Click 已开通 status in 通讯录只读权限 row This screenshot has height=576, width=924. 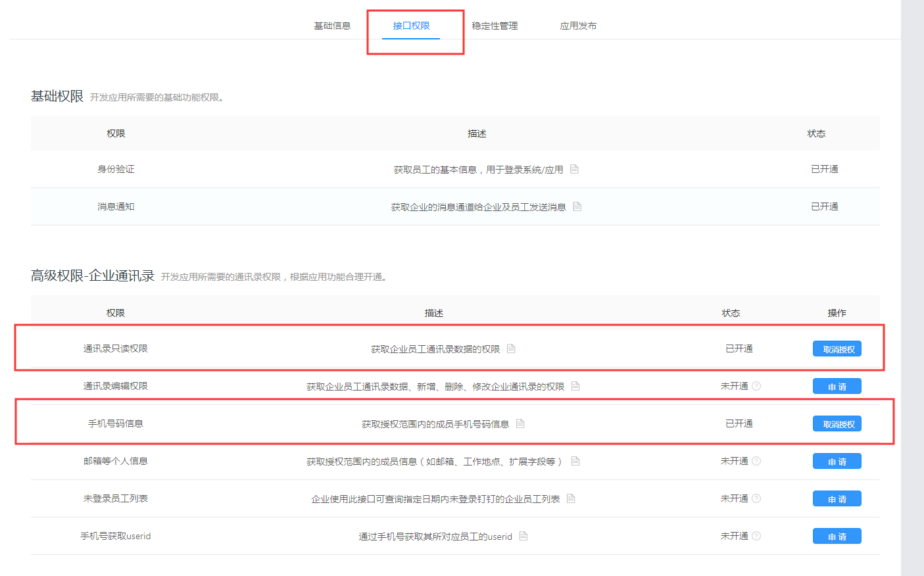pyautogui.click(x=739, y=348)
